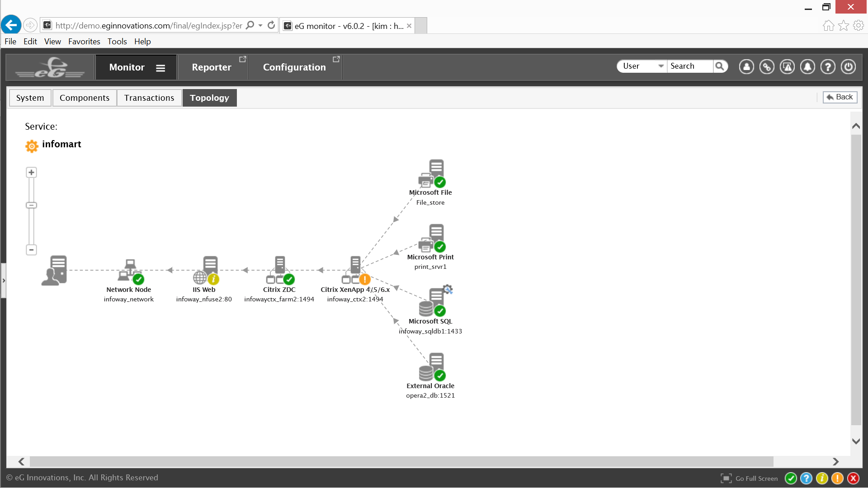Click the user profile icon in header
This screenshot has width=868, height=488.
(746, 67)
